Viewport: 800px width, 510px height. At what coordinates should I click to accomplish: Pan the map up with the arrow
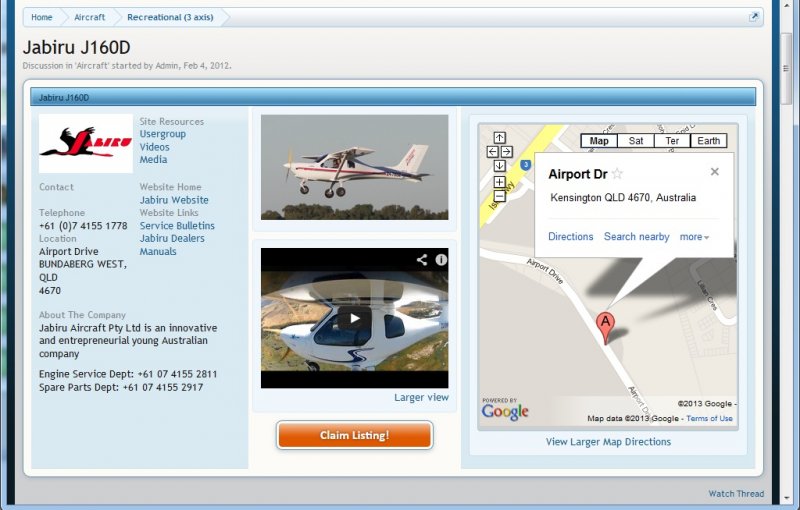[499, 138]
